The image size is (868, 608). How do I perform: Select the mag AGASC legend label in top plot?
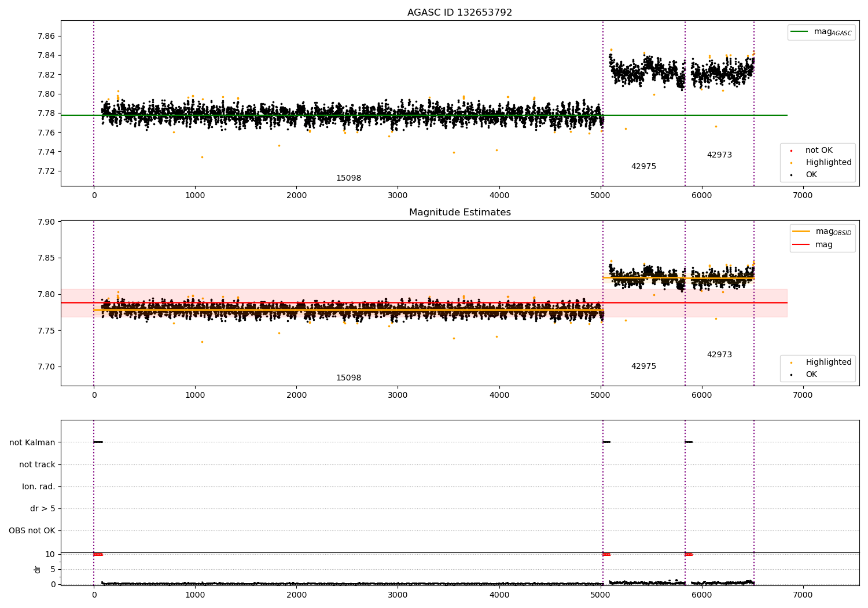tap(833, 32)
